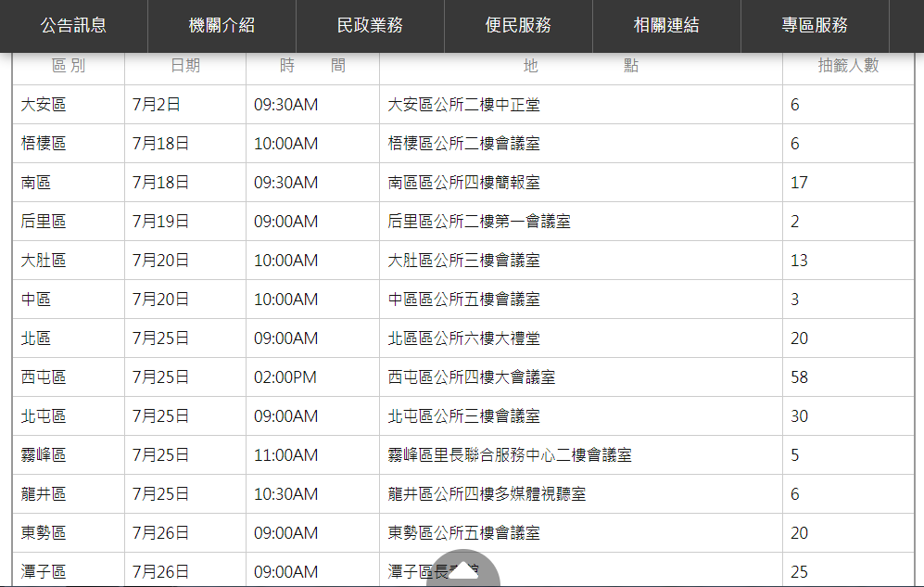Open the 相關連結 menu
Image resolution: width=924 pixels, height=587 pixels.
coord(666,25)
